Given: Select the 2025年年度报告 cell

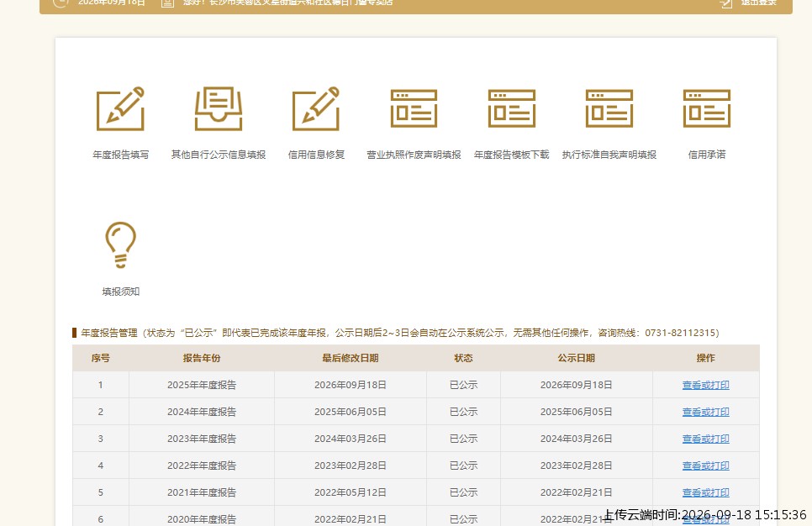Looking at the screenshot, I should pos(202,385).
